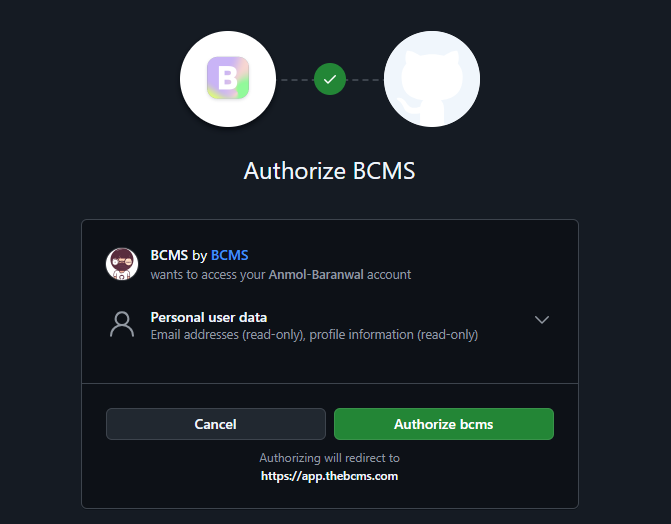The width and height of the screenshot is (671, 524).
Task: Click the GitHub Octocat logo
Action: (432, 79)
